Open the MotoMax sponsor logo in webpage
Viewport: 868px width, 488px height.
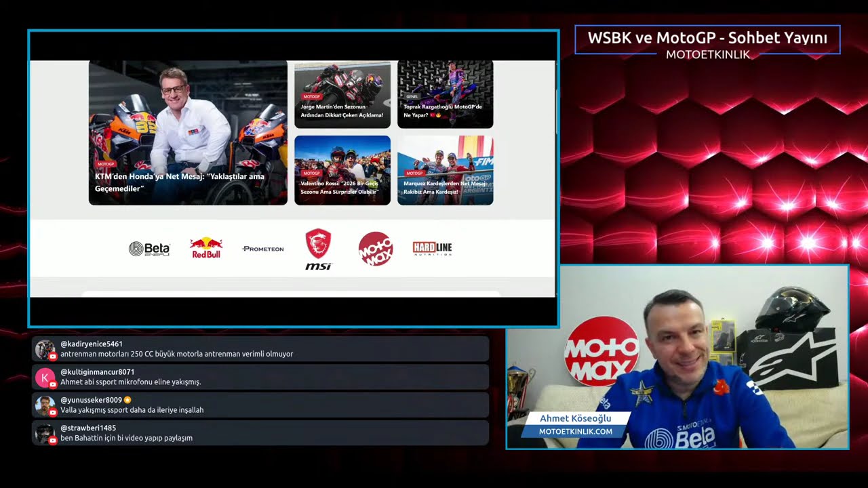pos(376,249)
